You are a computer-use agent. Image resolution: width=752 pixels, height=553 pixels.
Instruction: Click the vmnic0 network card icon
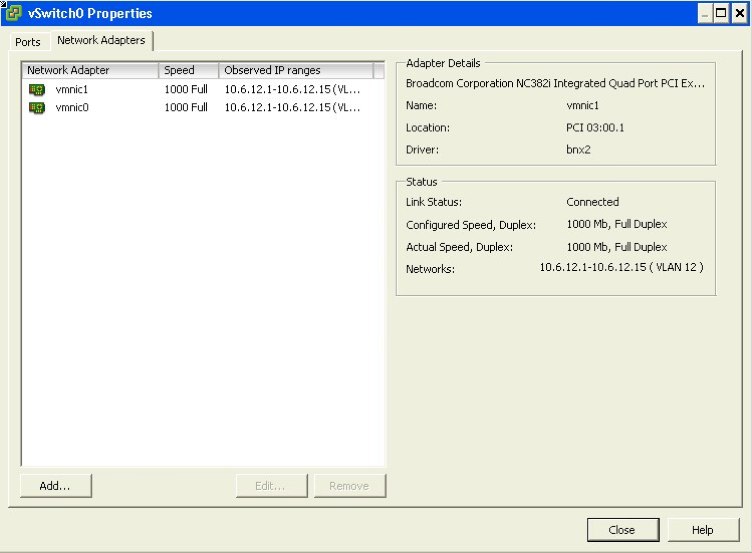point(37,108)
